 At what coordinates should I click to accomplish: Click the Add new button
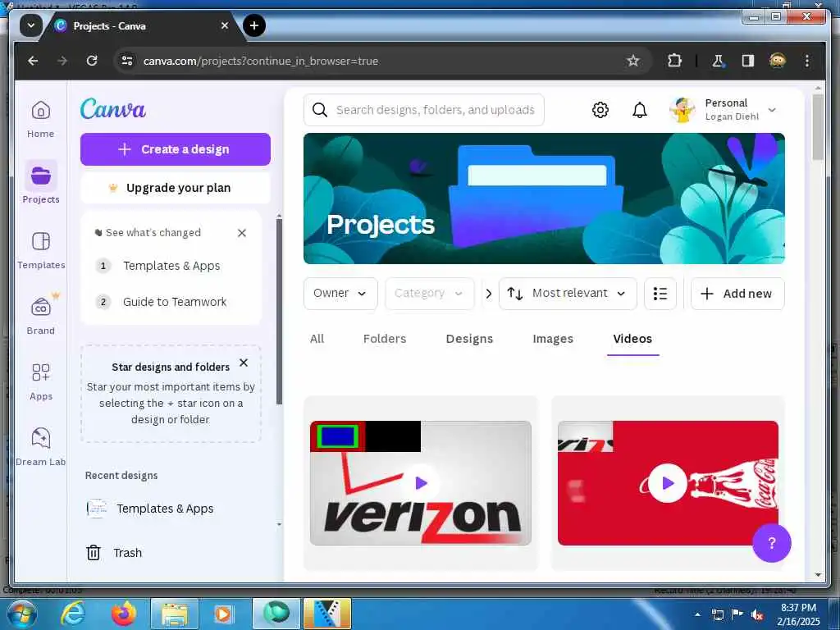[x=737, y=294]
